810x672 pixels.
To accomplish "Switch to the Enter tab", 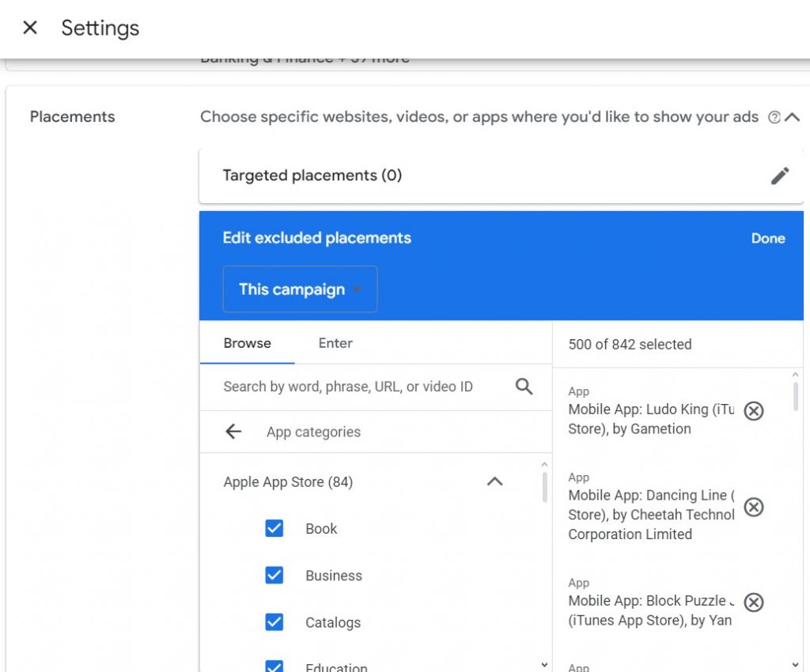I will click(x=335, y=343).
